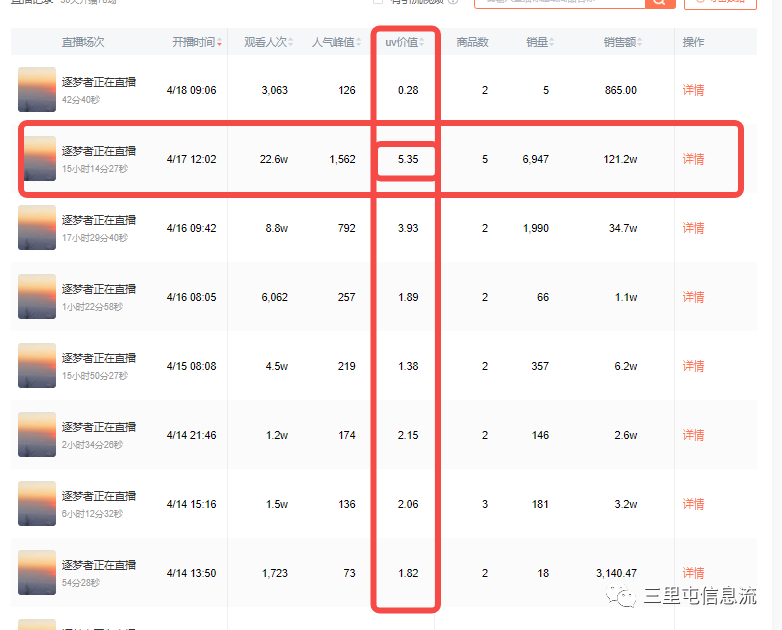
Task: Click the sales volume 357
Action: 540,366
